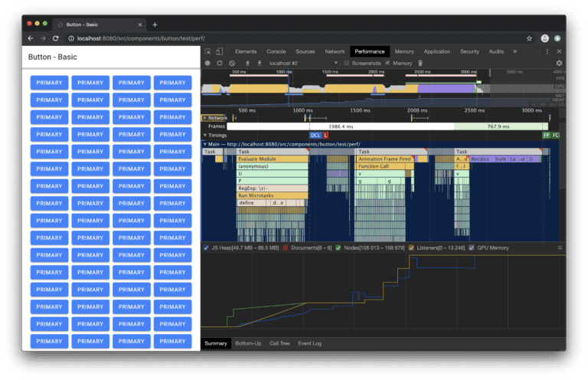Go forward in browser history

point(43,38)
